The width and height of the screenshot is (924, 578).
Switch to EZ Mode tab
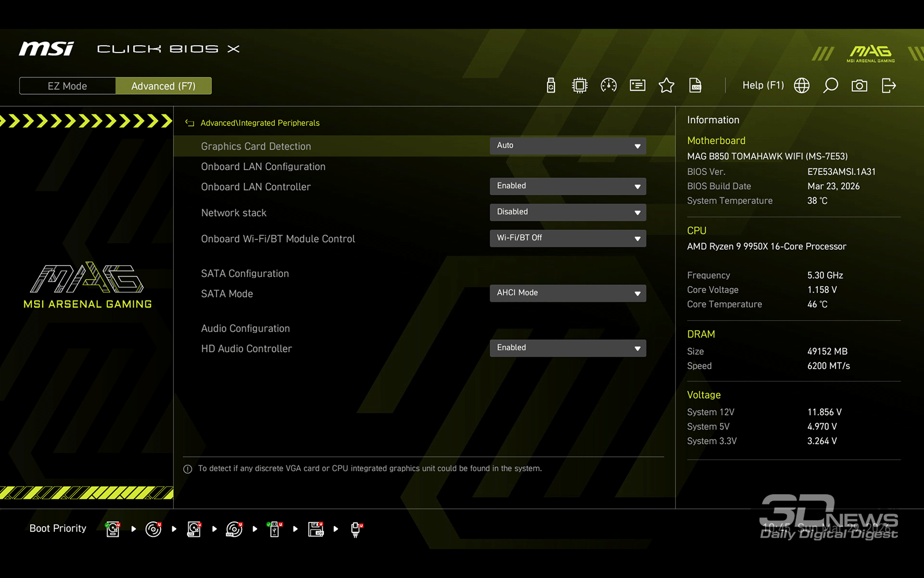(68, 86)
